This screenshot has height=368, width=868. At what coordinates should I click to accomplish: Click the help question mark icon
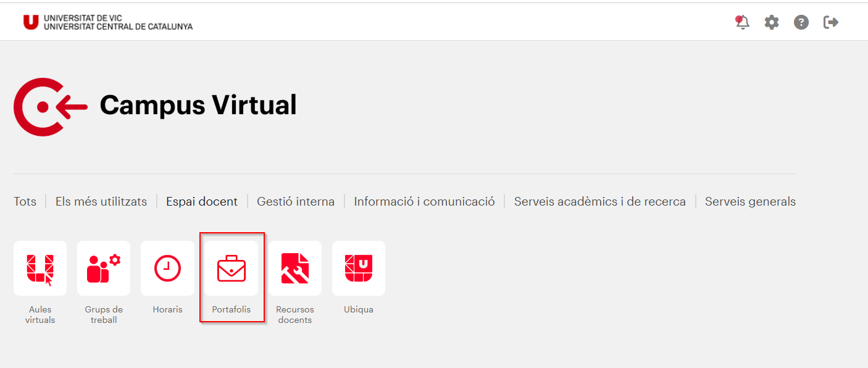coord(801,23)
